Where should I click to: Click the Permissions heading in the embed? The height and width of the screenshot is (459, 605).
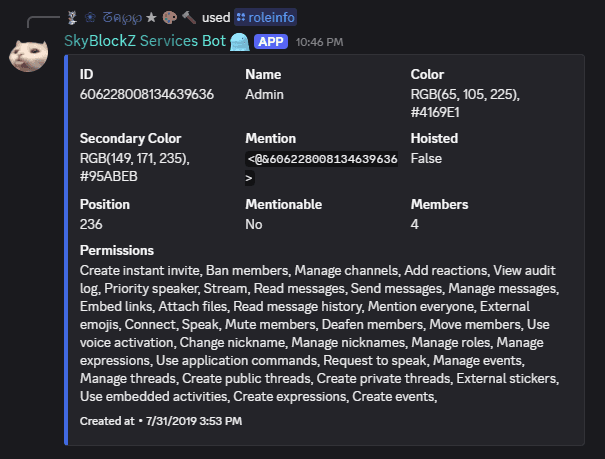117,250
